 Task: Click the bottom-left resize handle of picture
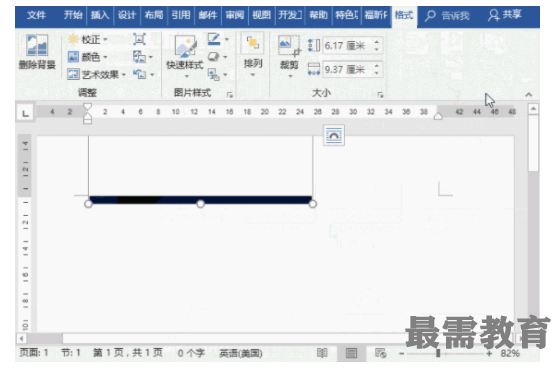click(88, 204)
